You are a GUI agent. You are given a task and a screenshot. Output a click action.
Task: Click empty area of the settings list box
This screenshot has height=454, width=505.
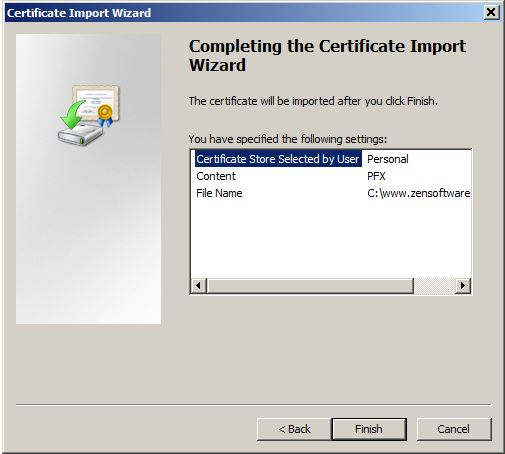pos(331,240)
